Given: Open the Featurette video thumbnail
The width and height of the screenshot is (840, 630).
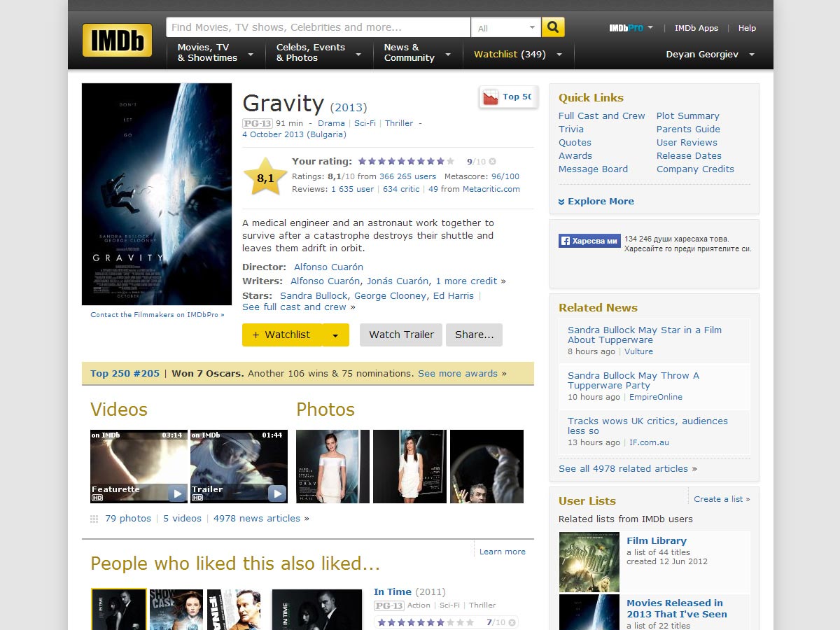Looking at the screenshot, I should (x=139, y=466).
